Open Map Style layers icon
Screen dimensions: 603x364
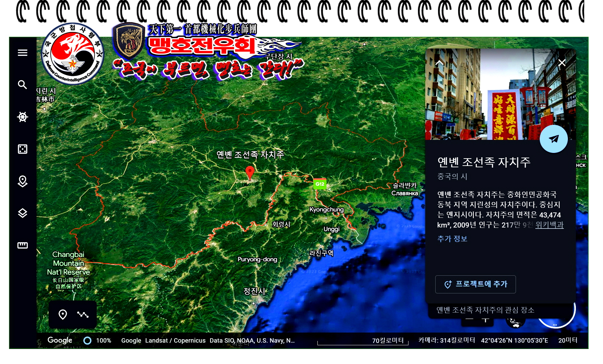pos(22,213)
